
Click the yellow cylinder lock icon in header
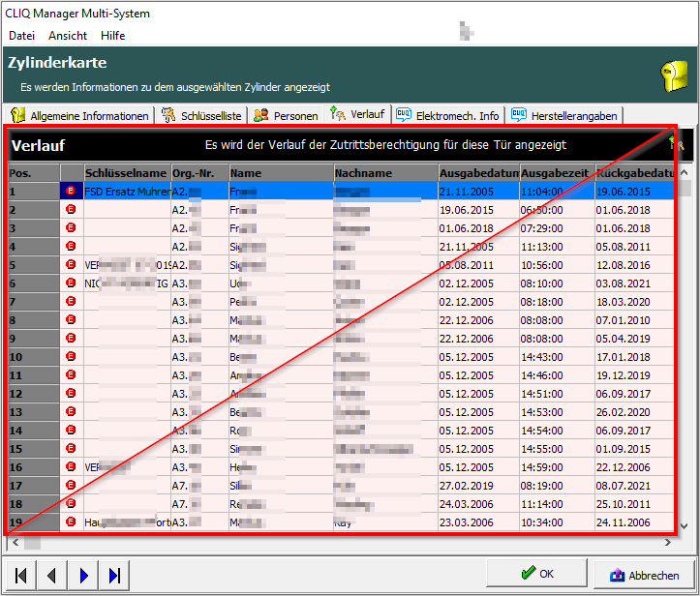tap(674, 75)
